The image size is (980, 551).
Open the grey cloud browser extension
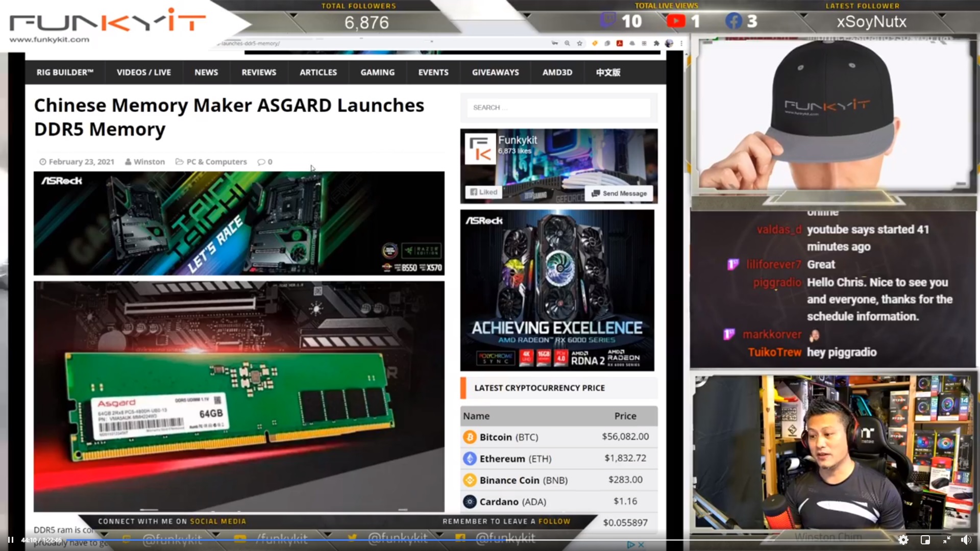coord(632,43)
